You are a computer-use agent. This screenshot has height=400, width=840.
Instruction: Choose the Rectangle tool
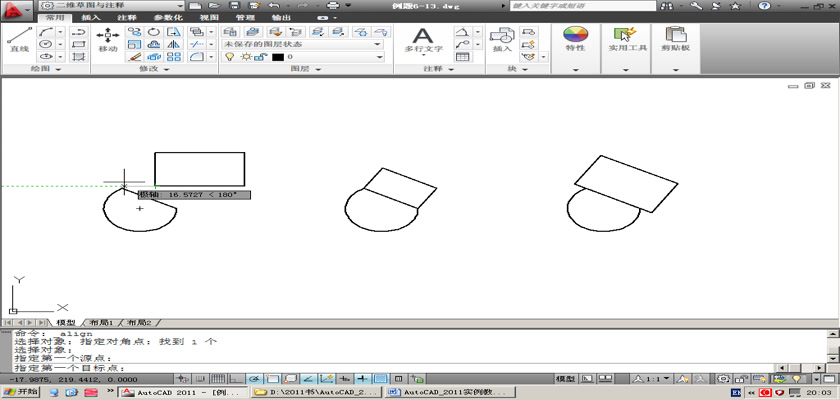79,44
